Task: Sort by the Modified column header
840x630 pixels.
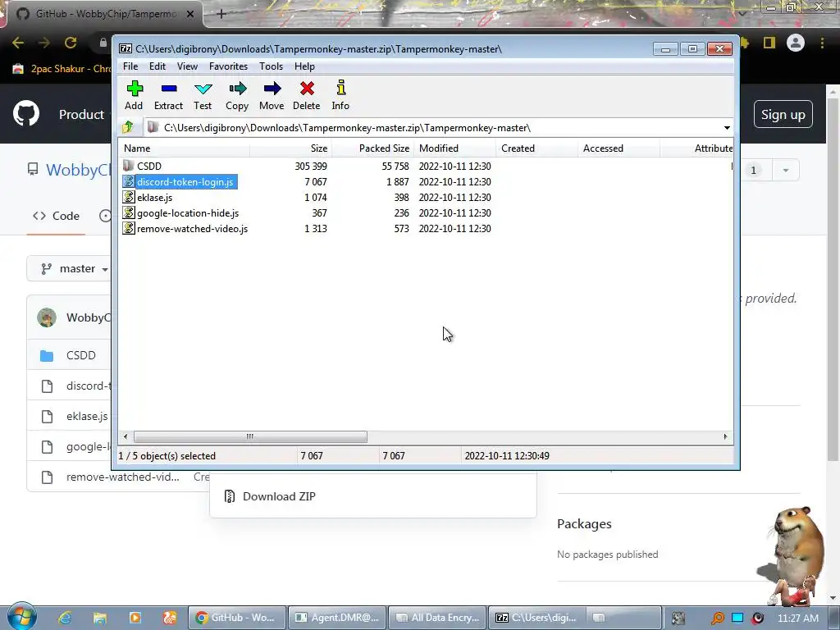Action: click(454, 148)
